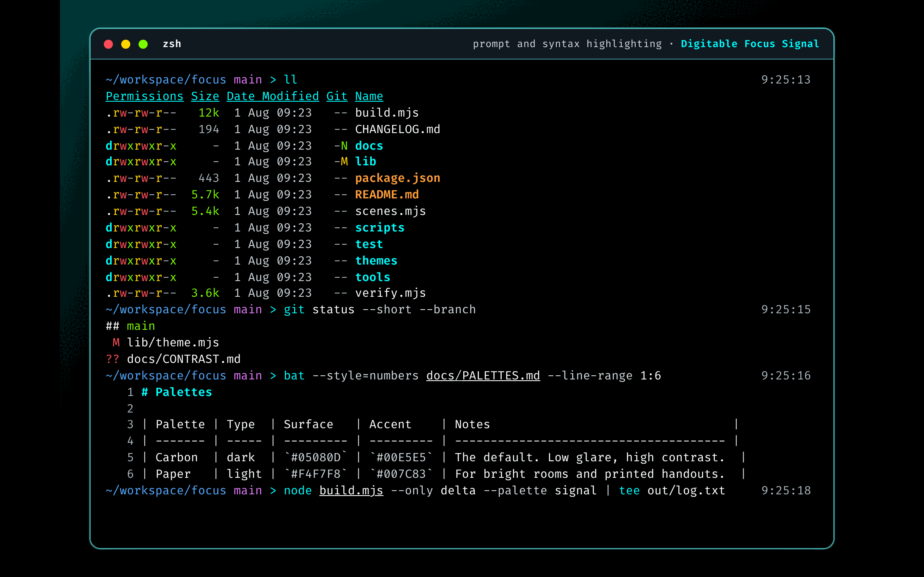Click the 443 size value

209,178
